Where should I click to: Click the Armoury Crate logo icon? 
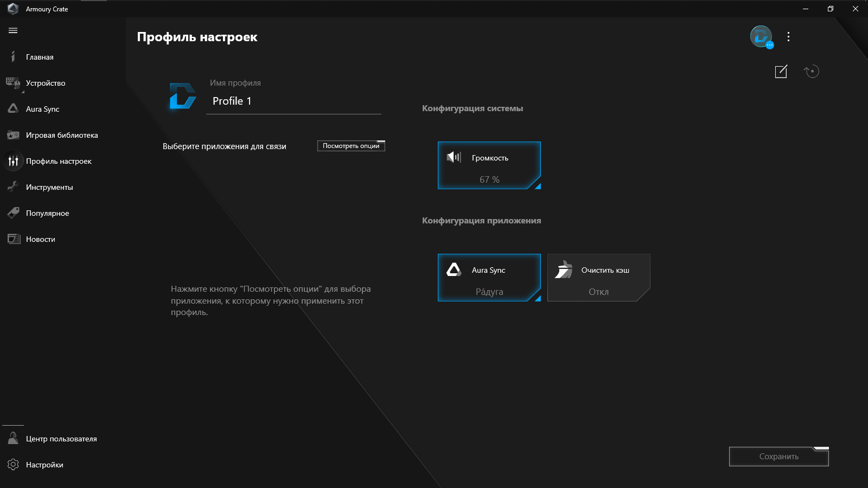(x=13, y=9)
